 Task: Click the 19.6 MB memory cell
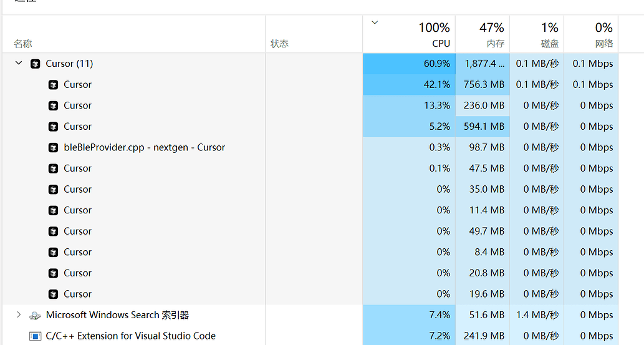(x=483, y=294)
